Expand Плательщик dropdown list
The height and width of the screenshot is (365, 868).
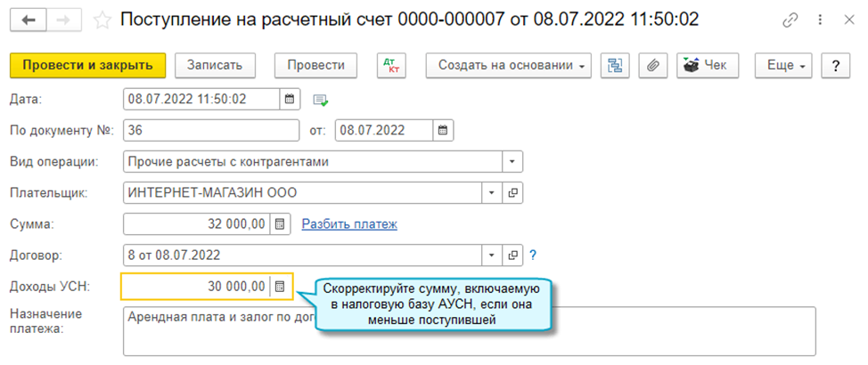click(x=493, y=192)
